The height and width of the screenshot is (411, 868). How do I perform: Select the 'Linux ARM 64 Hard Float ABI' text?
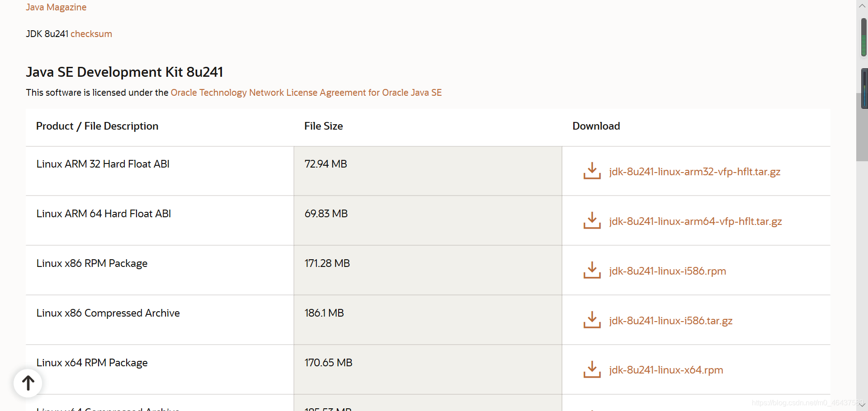(x=104, y=214)
